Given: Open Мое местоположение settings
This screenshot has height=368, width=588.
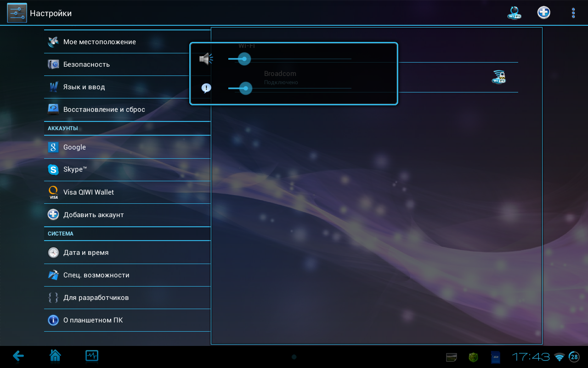Looking at the screenshot, I should [x=99, y=42].
